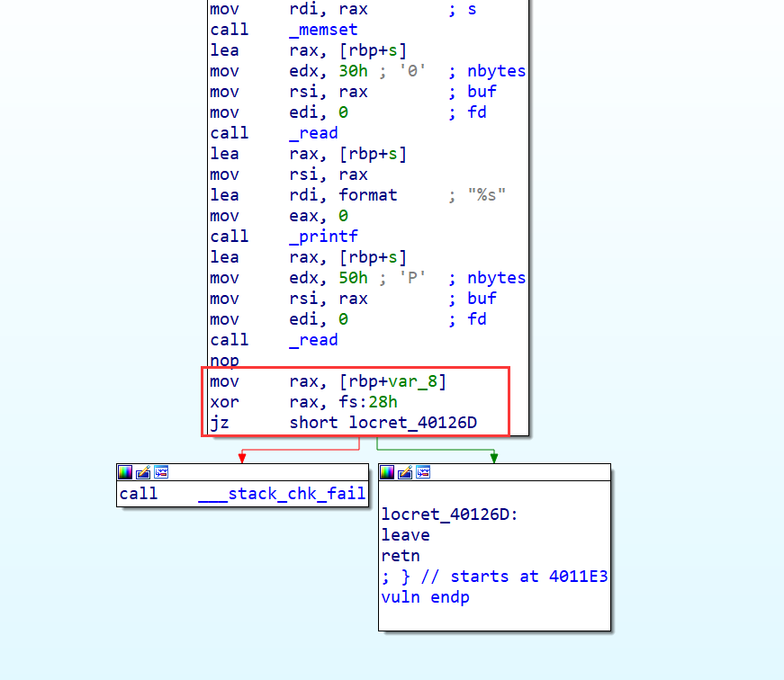The width and height of the screenshot is (784, 680).
Task: Click group nodes icon on locret_40126D block
Action: (423, 472)
